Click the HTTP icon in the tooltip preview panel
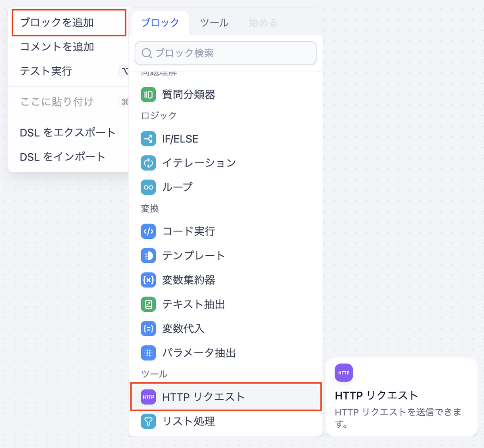 coord(344,373)
